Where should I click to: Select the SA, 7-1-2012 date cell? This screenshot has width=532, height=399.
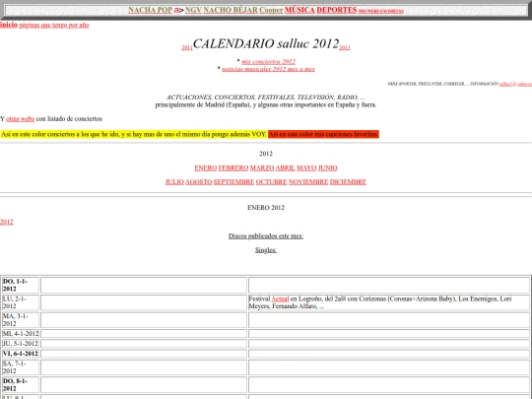21,367
